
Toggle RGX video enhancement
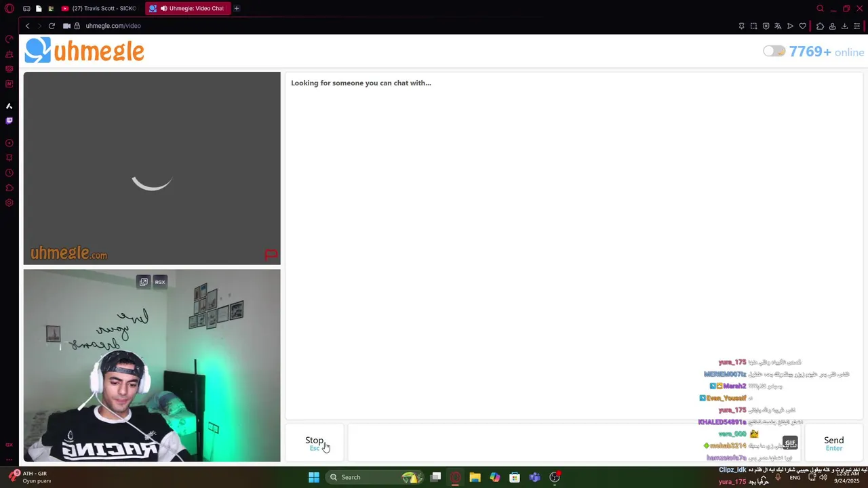point(160,282)
